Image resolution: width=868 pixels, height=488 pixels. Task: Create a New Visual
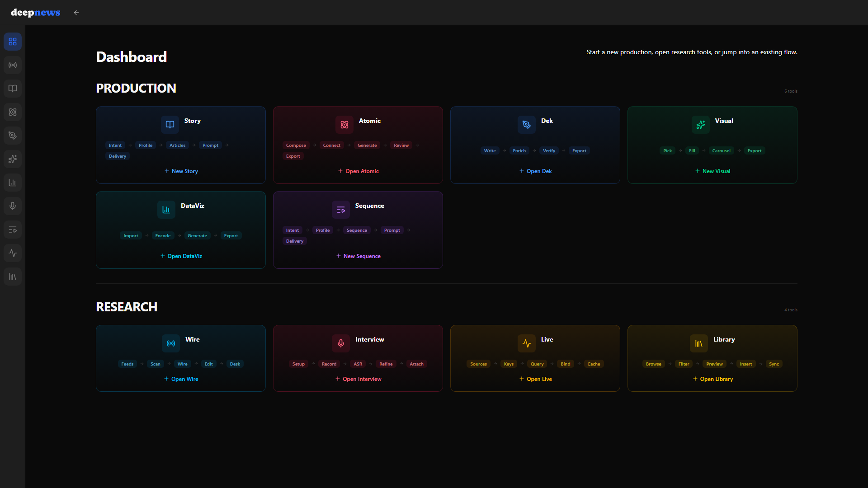click(712, 171)
